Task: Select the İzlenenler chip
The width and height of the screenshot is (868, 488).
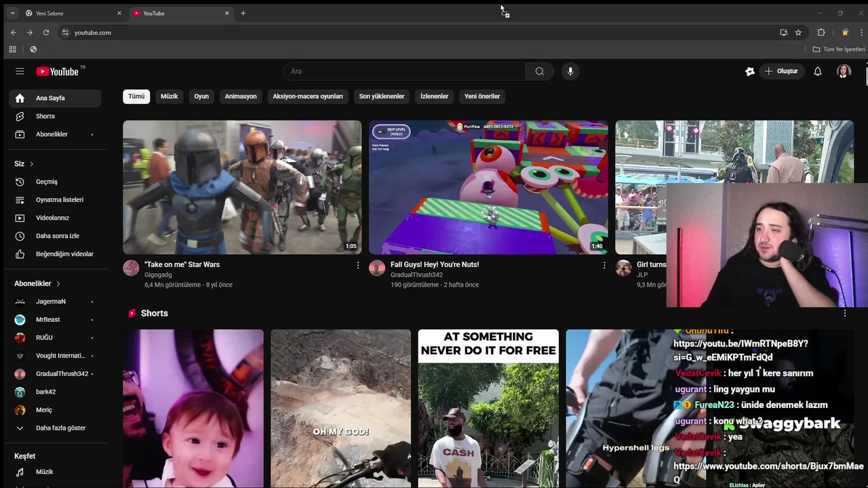Action: point(434,96)
